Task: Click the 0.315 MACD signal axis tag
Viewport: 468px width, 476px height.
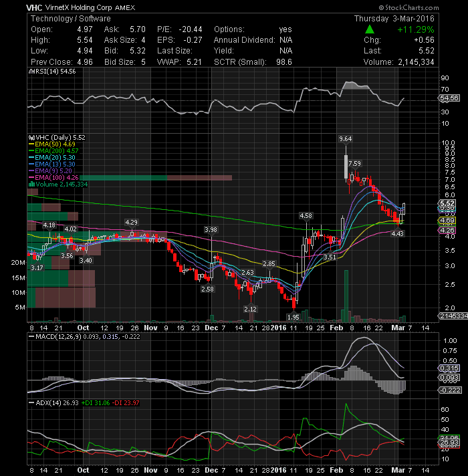Action: point(449,368)
